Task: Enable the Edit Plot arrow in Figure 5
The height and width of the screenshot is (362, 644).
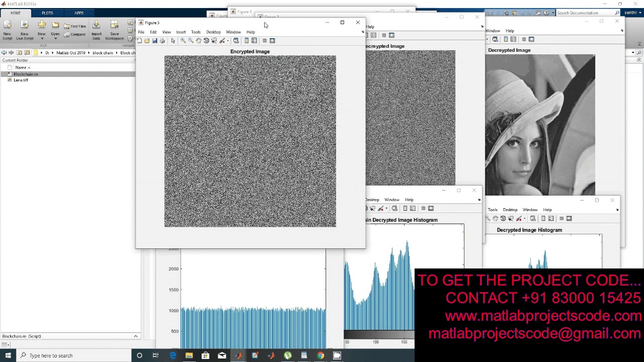Action: click(173, 41)
